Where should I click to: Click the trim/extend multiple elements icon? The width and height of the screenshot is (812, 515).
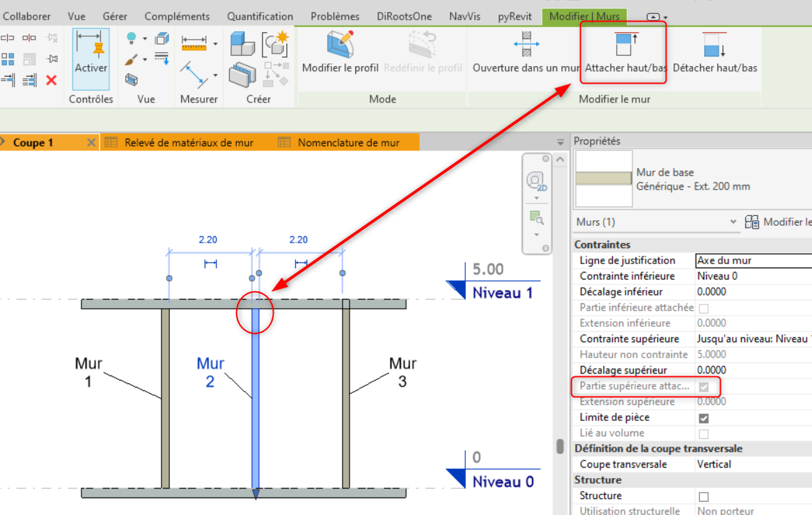(x=29, y=79)
